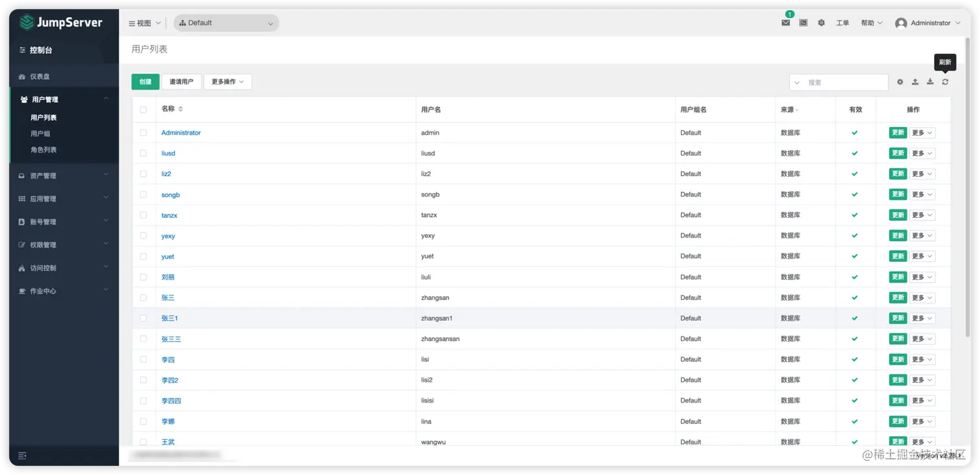The width and height of the screenshot is (980, 475).
Task: Expand the 作业中心 section chevron
Action: click(106, 290)
